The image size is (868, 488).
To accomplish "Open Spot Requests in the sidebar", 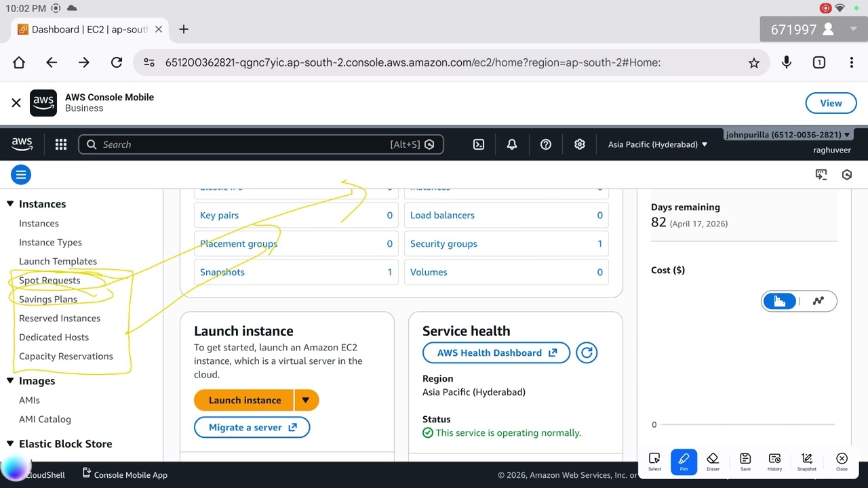I will (x=50, y=281).
